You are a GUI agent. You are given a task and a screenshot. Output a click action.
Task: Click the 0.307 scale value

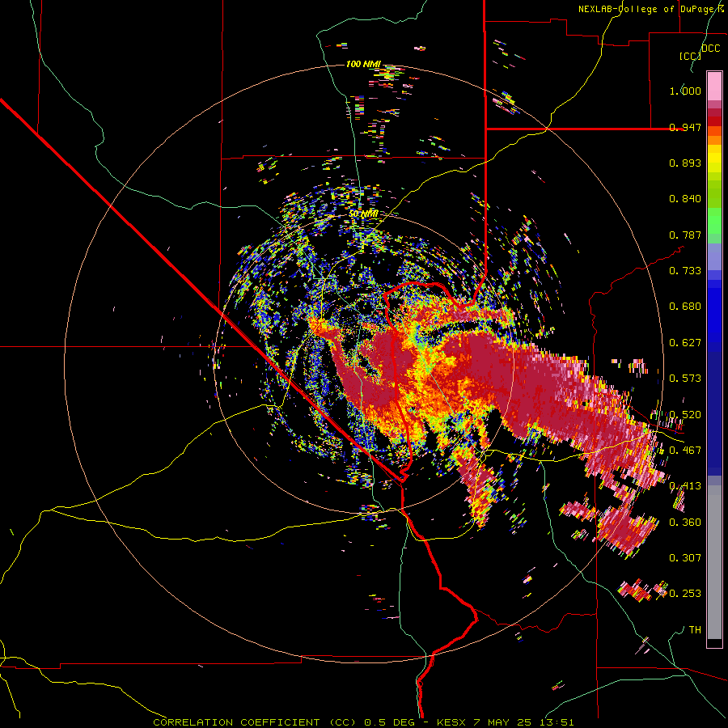[x=685, y=558]
